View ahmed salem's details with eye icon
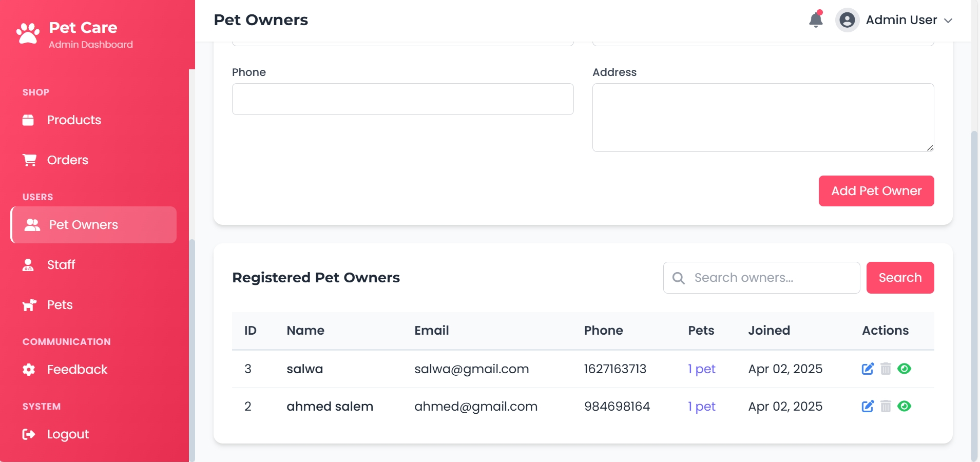 pyautogui.click(x=904, y=406)
